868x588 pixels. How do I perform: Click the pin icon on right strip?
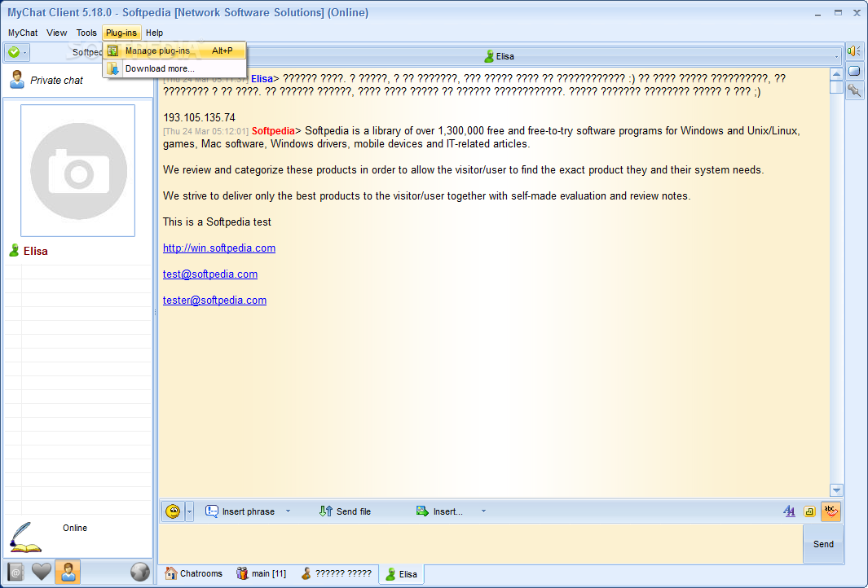pos(854,90)
